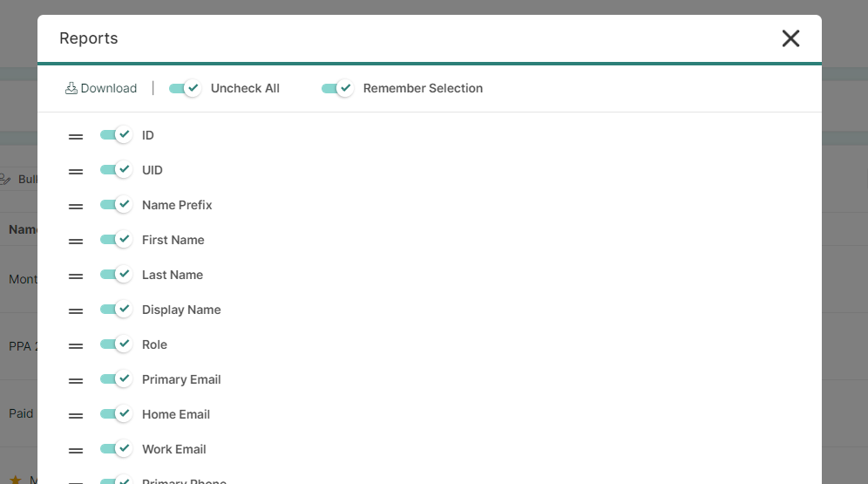Toggle the Home Email switch
The width and height of the screenshot is (868, 484).
click(x=116, y=413)
